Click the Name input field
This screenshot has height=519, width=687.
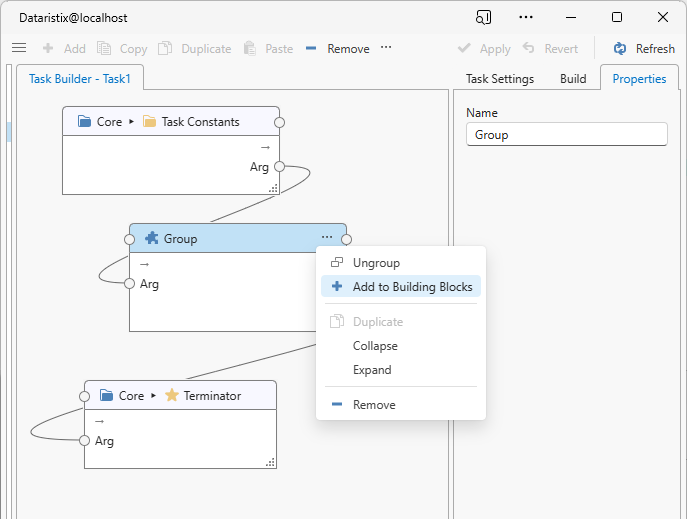(x=566, y=135)
